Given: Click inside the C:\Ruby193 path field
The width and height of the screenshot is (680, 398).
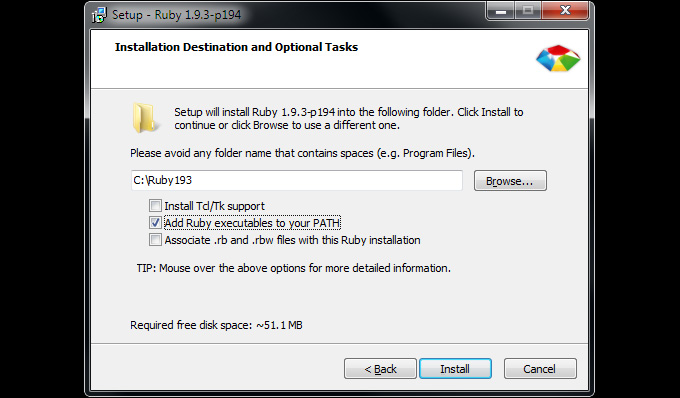Looking at the screenshot, I should click(x=297, y=180).
